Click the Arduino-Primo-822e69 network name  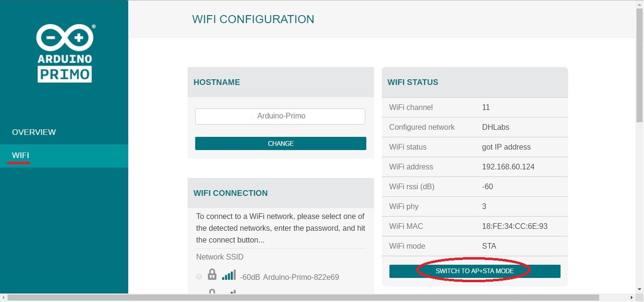click(x=301, y=277)
